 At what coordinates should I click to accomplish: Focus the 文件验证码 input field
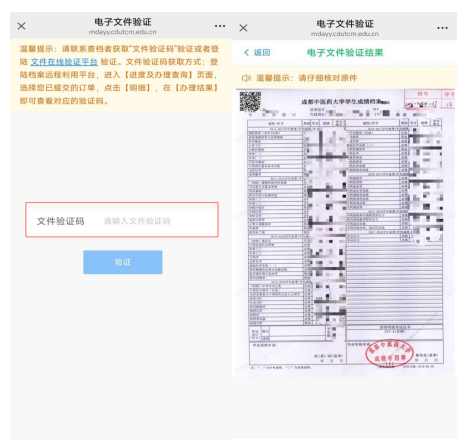pyautogui.click(x=122, y=220)
